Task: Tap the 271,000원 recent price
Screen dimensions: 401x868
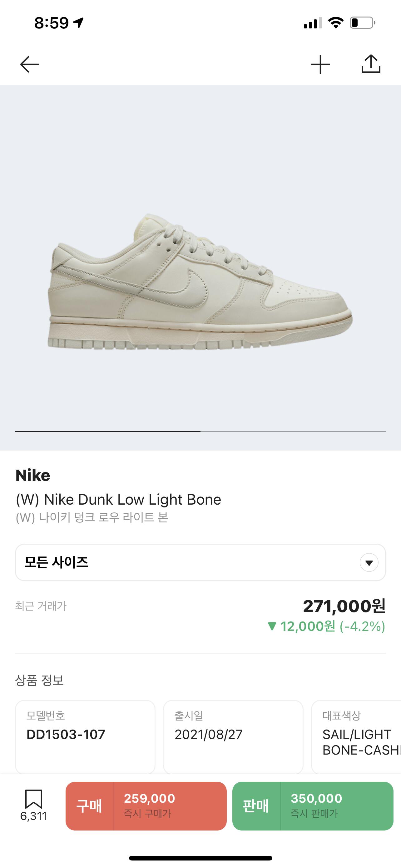Action: tap(344, 606)
